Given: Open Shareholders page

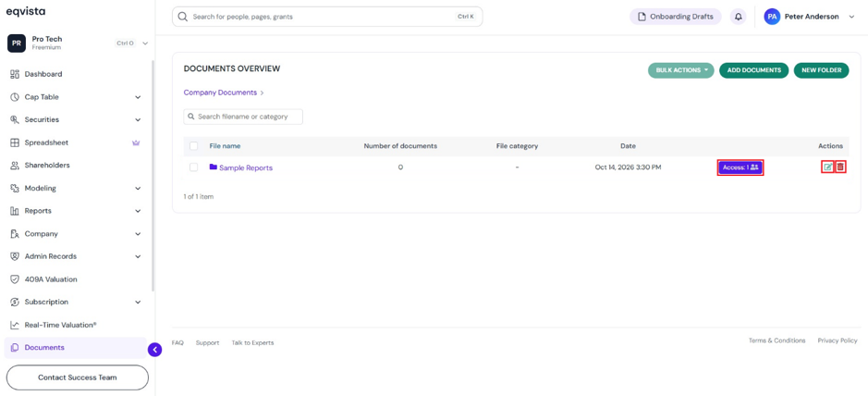Looking at the screenshot, I should click(x=47, y=165).
